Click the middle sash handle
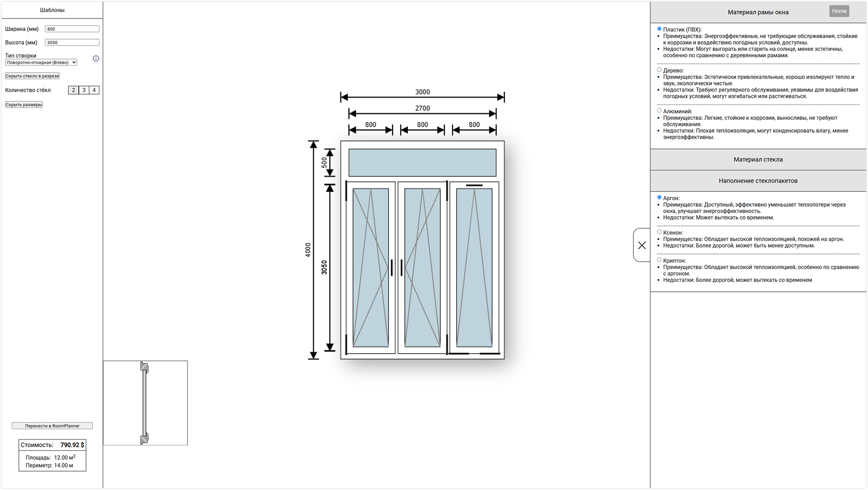This screenshot has width=868, height=490. pos(402,268)
